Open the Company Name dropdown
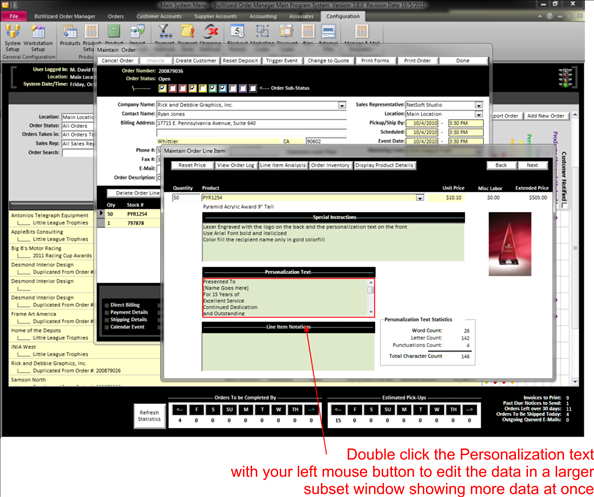This screenshot has height=497, width=594. (x=342, y=105)
